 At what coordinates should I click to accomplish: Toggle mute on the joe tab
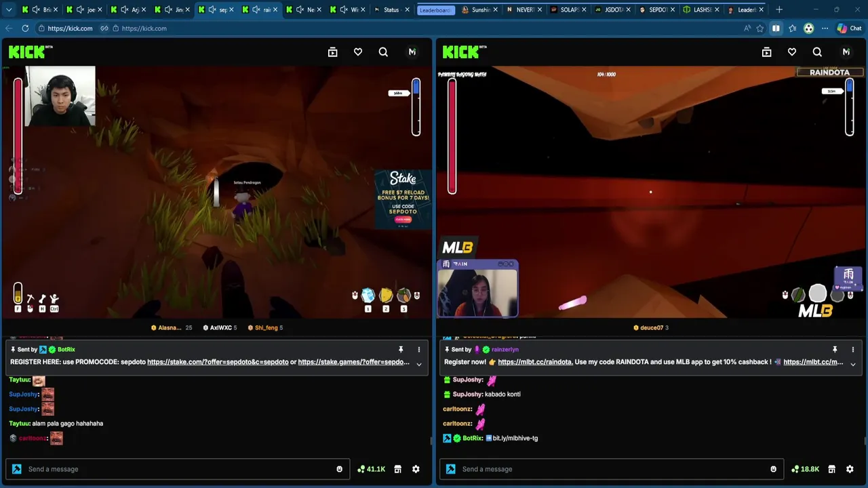pyautogui.click(x=81, y=9)
